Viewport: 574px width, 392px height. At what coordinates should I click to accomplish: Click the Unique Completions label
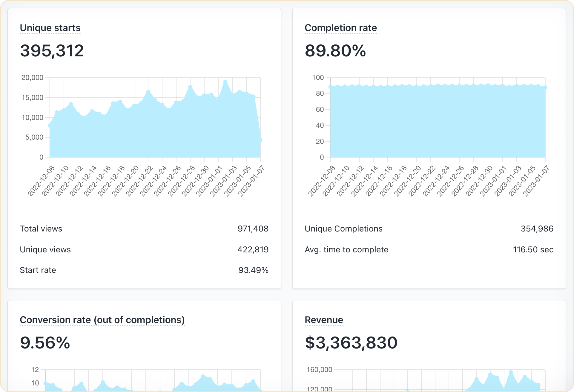343,229
